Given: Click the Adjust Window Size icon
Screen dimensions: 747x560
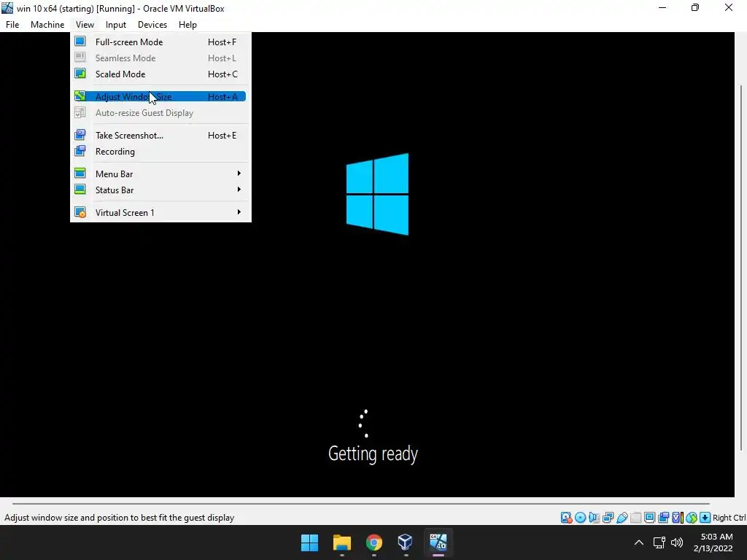Looking at the screenshot, I should pos(80,97).
